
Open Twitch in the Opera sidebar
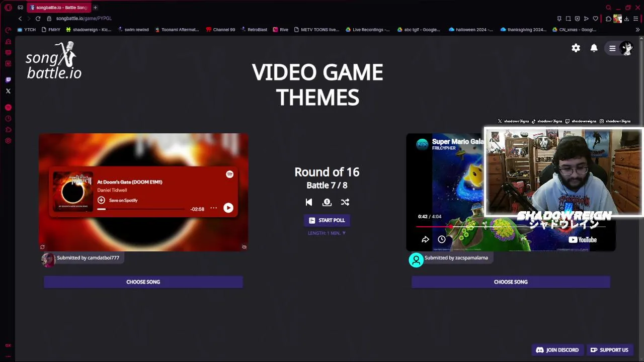pyautogui.click(x=8, y=80)
